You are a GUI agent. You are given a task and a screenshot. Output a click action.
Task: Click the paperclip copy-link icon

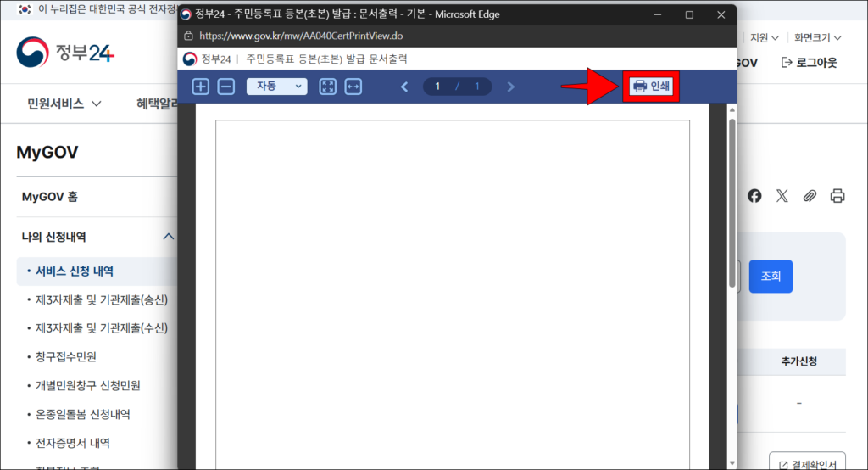810,196
